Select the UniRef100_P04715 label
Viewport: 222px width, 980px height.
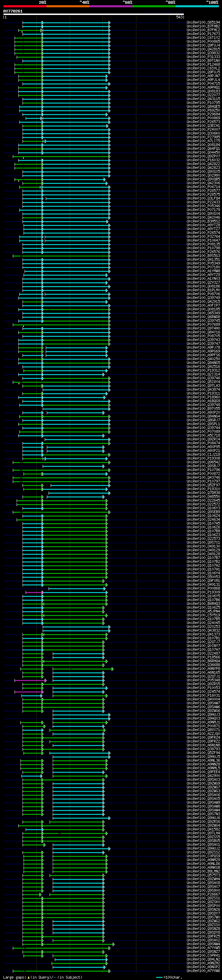(203, 84)
